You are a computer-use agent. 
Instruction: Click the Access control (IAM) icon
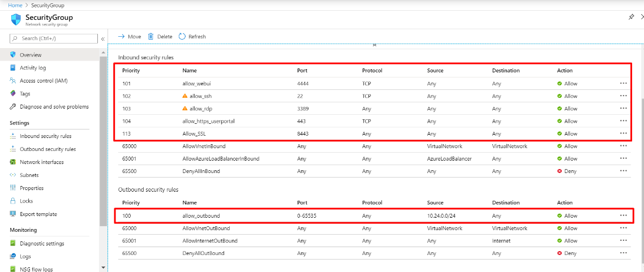12,81
